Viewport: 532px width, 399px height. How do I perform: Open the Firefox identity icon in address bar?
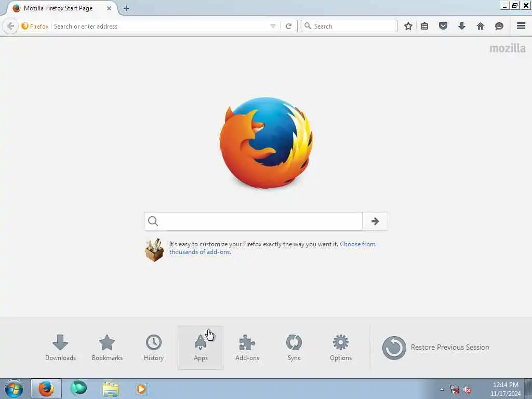pyautogui.click(x=35, y=26)
